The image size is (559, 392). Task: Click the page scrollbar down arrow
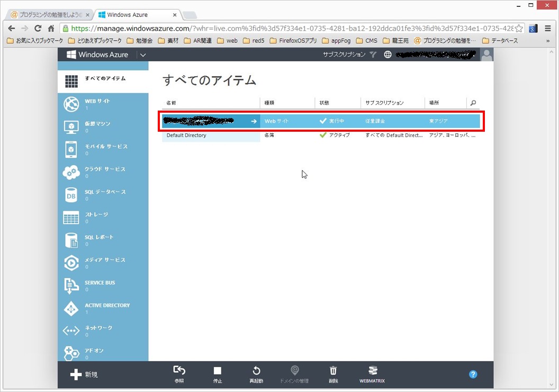pyautogui.click(x=553, y=385)
